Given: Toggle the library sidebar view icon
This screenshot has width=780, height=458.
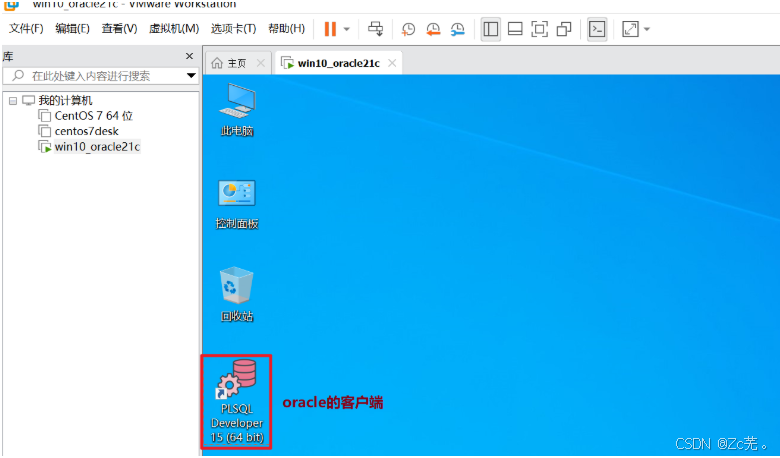Looking at the screenshot, I should click(x=491, y=29).
